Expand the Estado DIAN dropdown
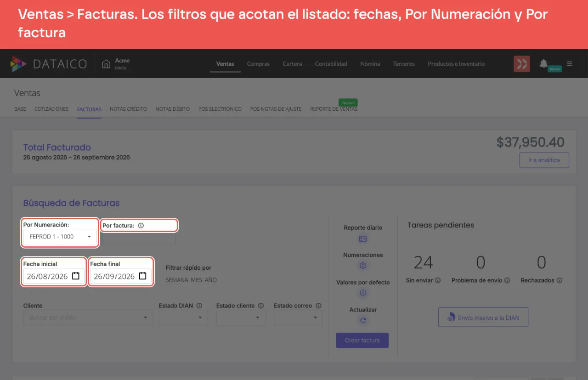The height and width of the screenshot is (380, 588). click(x=183, y=318)
